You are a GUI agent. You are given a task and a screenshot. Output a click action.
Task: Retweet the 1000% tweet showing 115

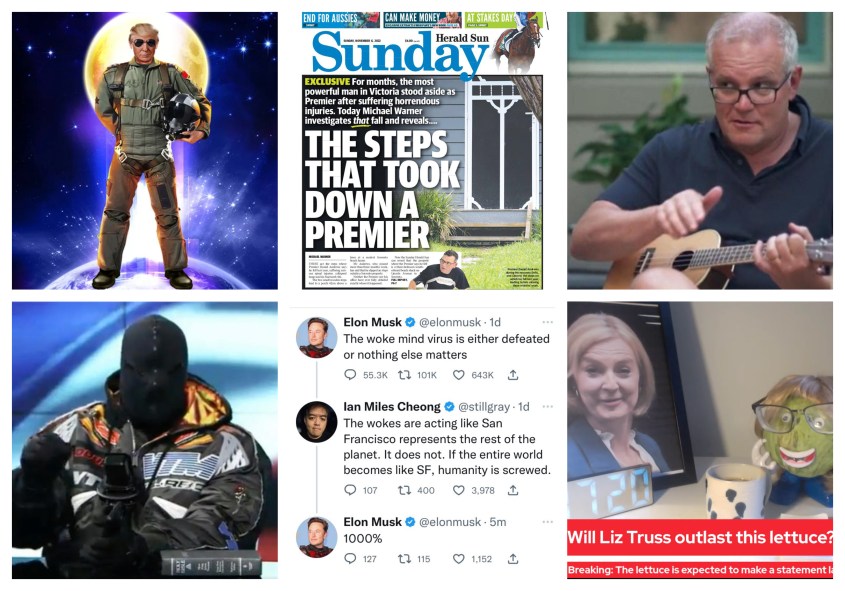[x=404, y=559]
